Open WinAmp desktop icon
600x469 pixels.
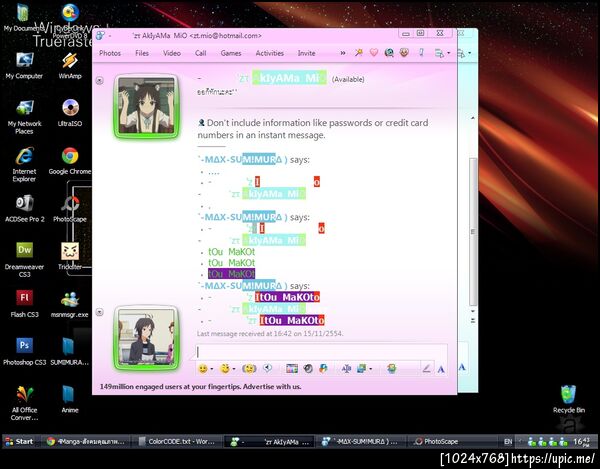[70, 65]
